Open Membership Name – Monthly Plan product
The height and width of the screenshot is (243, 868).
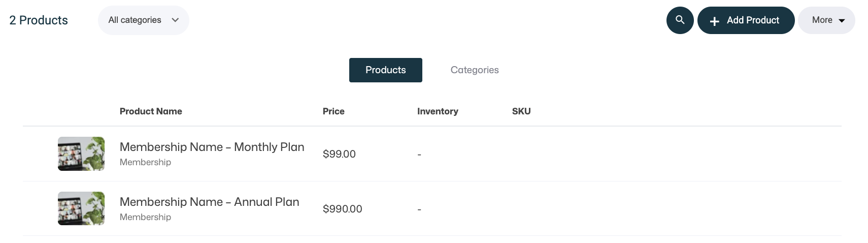pos(212,147)
